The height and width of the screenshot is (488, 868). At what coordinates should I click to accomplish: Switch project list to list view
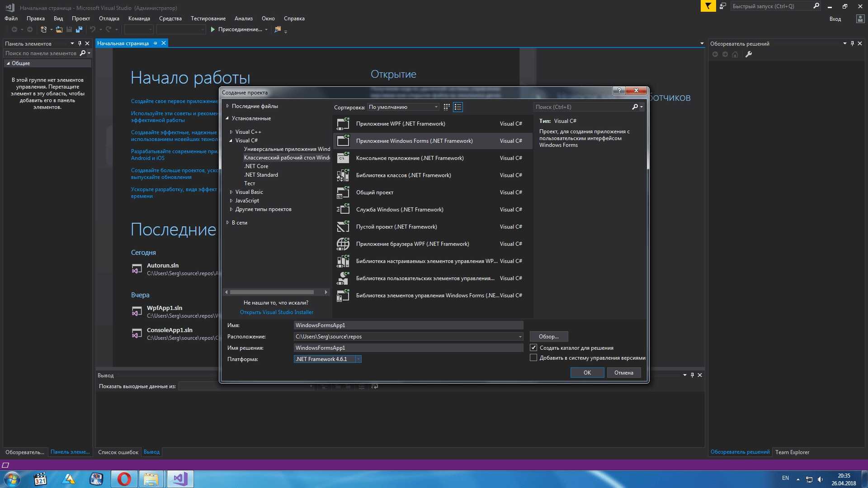[x=458, y=107]
